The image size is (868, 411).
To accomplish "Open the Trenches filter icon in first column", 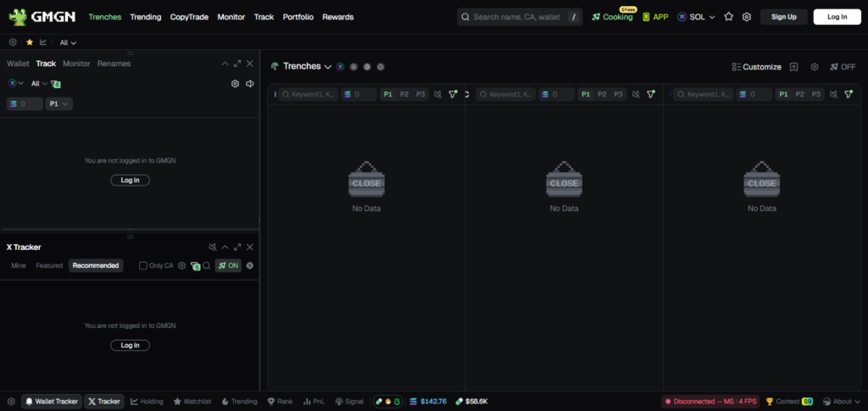I will [453, 94].
